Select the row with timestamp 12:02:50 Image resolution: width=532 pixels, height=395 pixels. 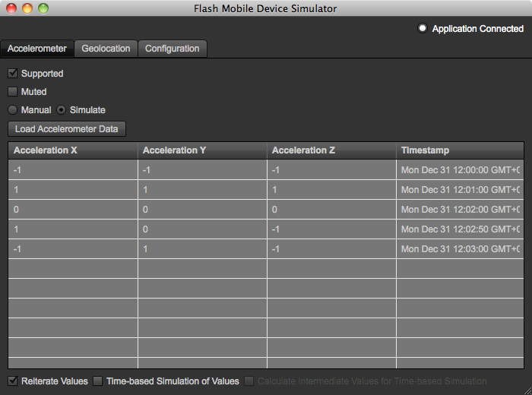click(266, 229)
